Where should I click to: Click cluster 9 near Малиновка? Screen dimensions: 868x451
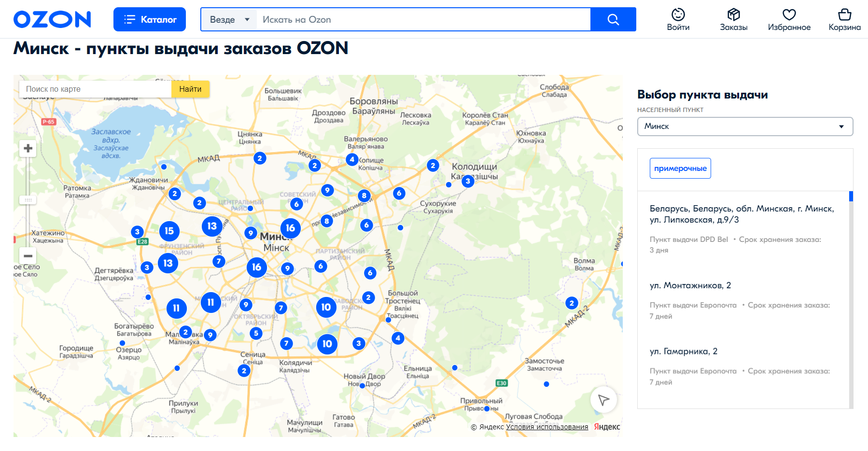tap(210, 335)
